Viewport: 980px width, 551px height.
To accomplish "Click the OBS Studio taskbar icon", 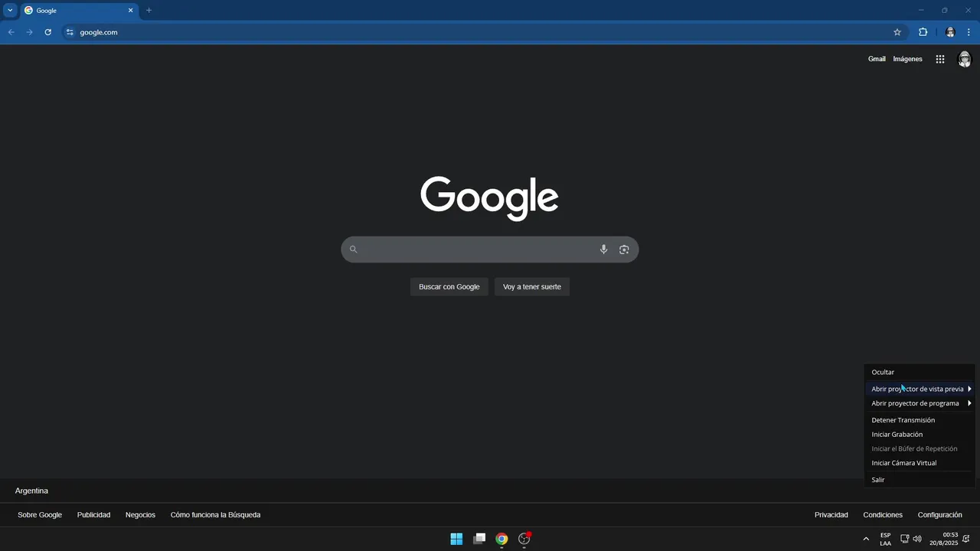I will point(524,539).
